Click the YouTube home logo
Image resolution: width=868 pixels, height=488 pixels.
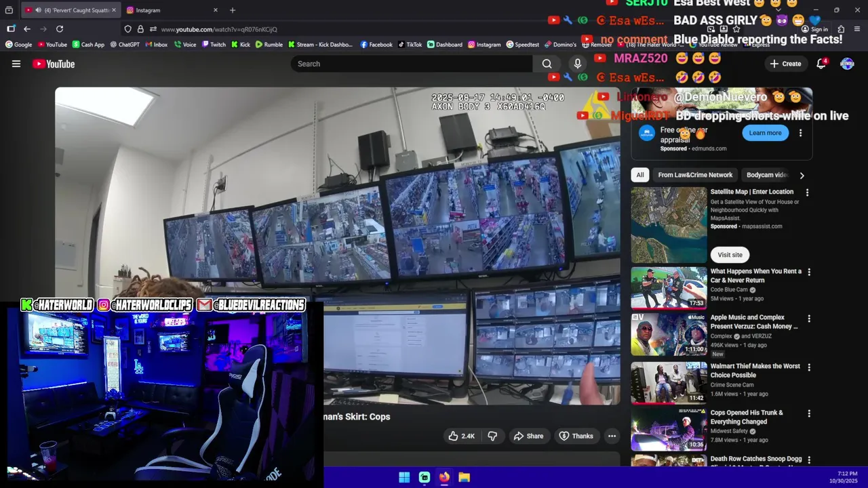point(54,64)
